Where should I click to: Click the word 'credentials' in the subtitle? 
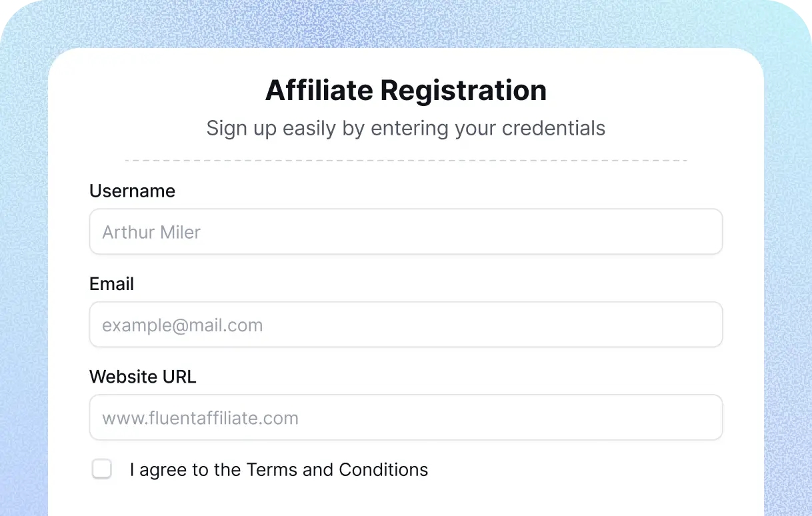click(553, 128)
